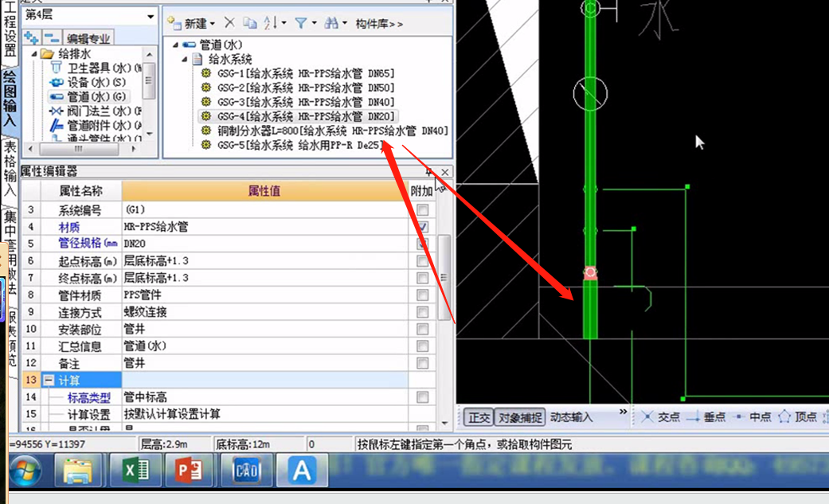Click the filter funnel icon
The width and height of the screenshot is (829, 504).
tap(301, 23)
